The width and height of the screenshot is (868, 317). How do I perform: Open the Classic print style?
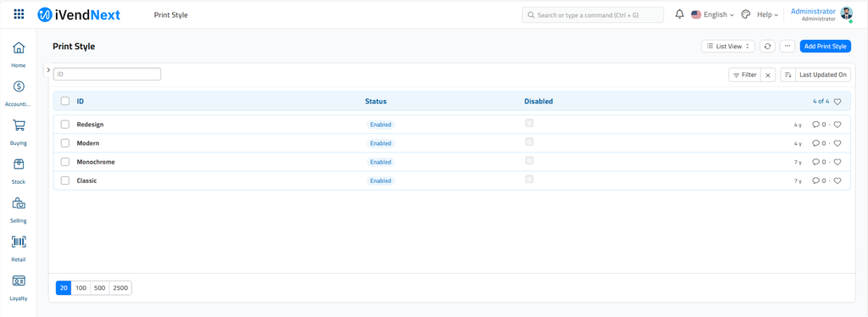[x=87, y=181]
